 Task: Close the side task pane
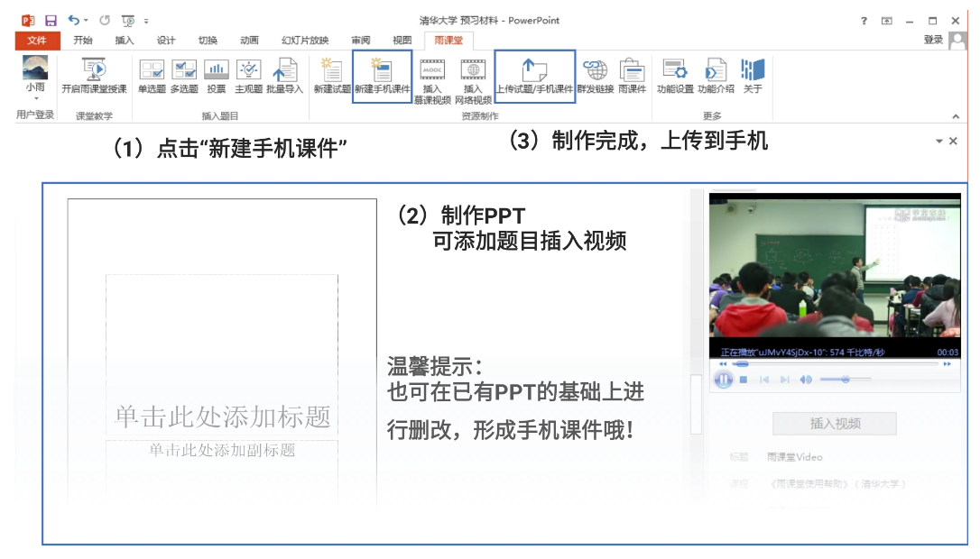coord(953,142)
